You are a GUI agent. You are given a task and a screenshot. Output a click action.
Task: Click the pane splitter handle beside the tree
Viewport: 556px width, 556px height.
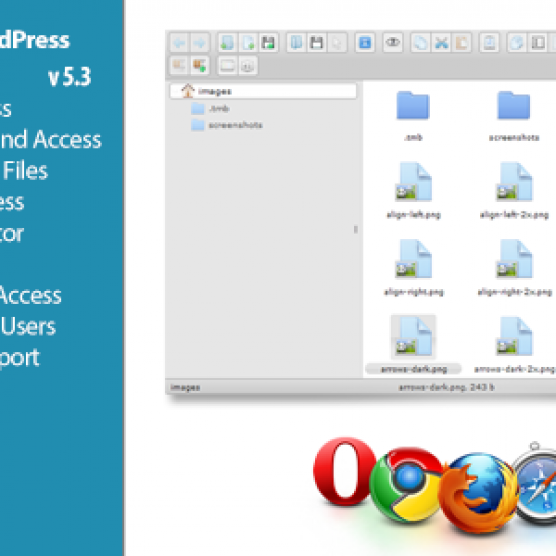point(356,229)
